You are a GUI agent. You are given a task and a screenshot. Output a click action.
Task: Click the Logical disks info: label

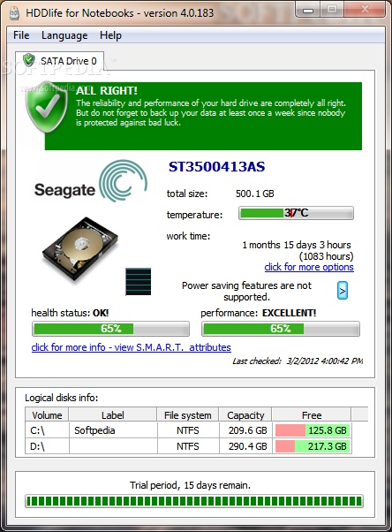[x=62, y=398]
